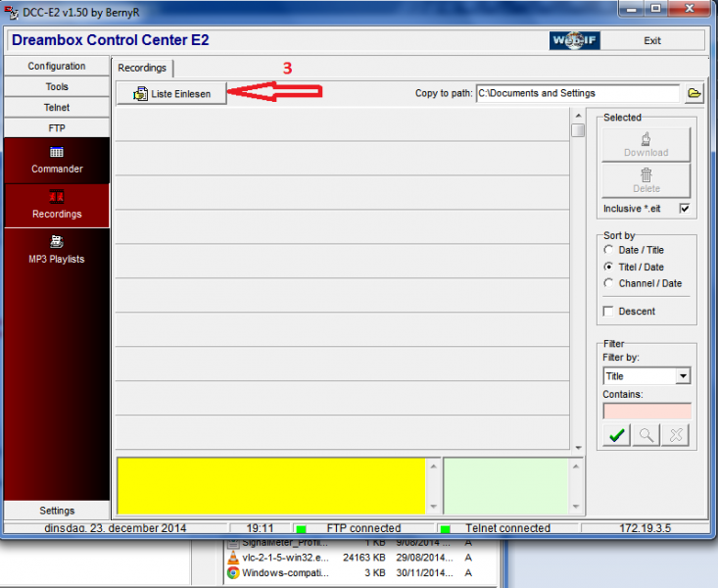Expand the Settings section at the sidebar bottom

tap(57, 511)
